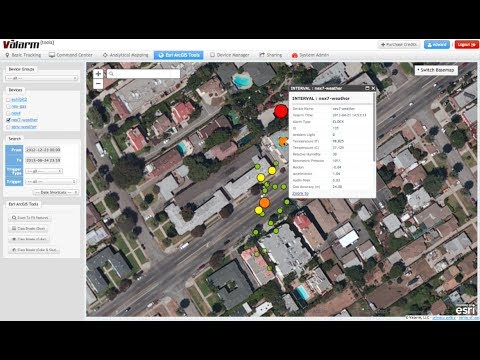Check the first device checkbox (exhibit2)
This screenshot has height=360, width=480.
[8, 100]
